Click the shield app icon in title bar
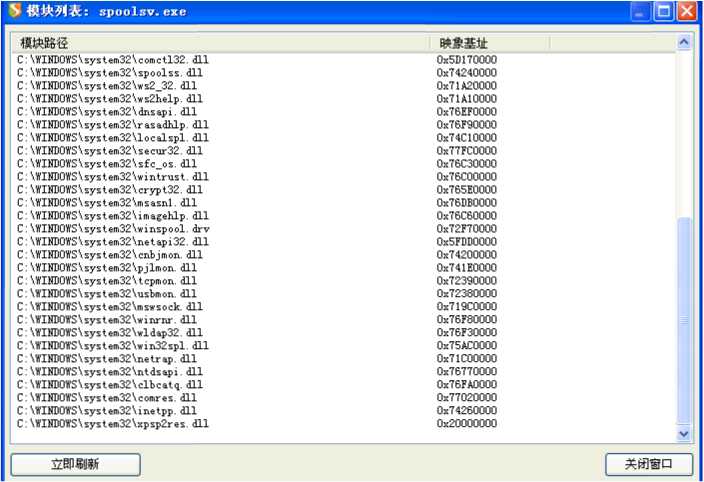 pyautogui.click(x=14, y=10)
